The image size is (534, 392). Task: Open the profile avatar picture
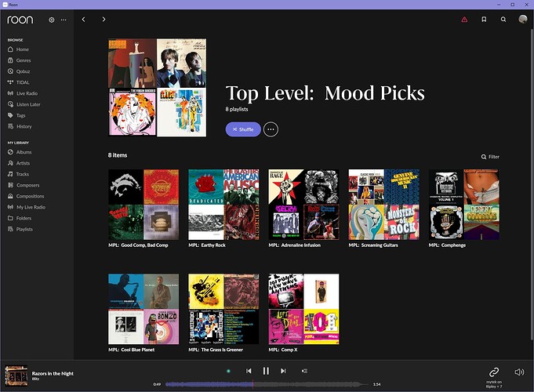click(522, 19)
